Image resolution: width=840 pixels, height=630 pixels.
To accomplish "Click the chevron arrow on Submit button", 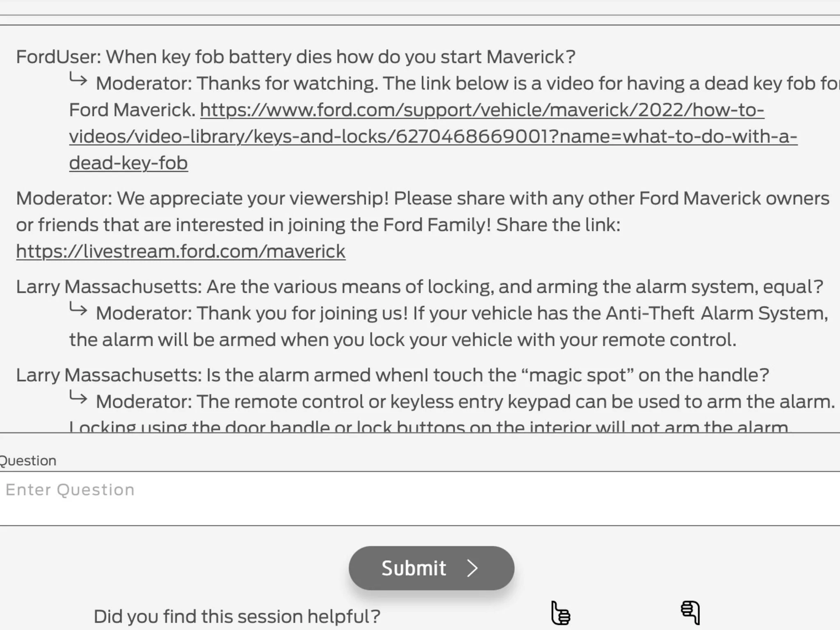I will coord(472,568).
